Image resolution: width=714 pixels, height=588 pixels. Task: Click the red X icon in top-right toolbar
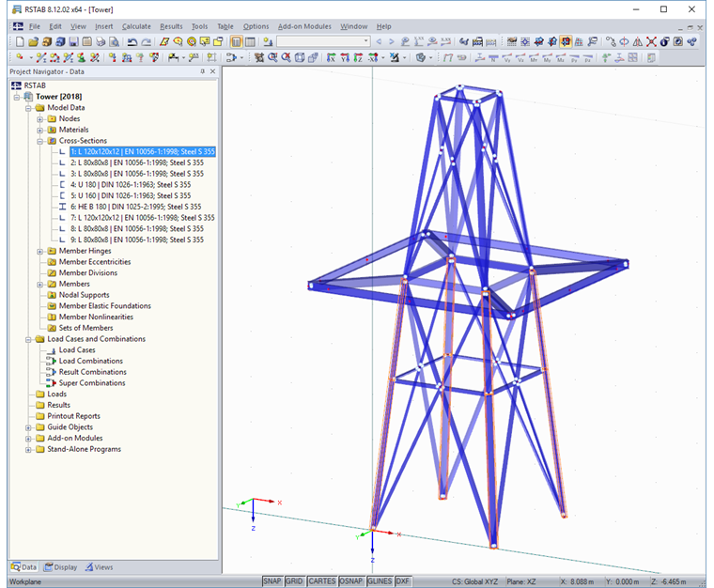(650, 42)
